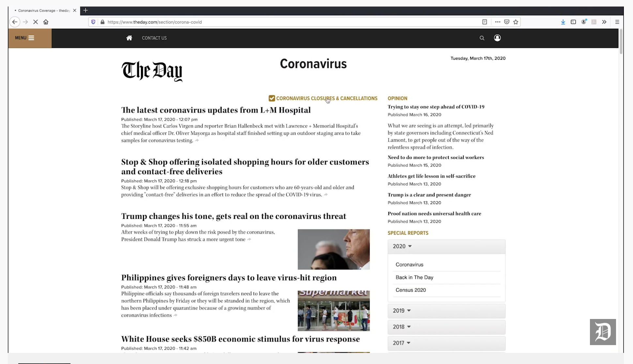Open the Contact Us nav item

coord(154,38)
